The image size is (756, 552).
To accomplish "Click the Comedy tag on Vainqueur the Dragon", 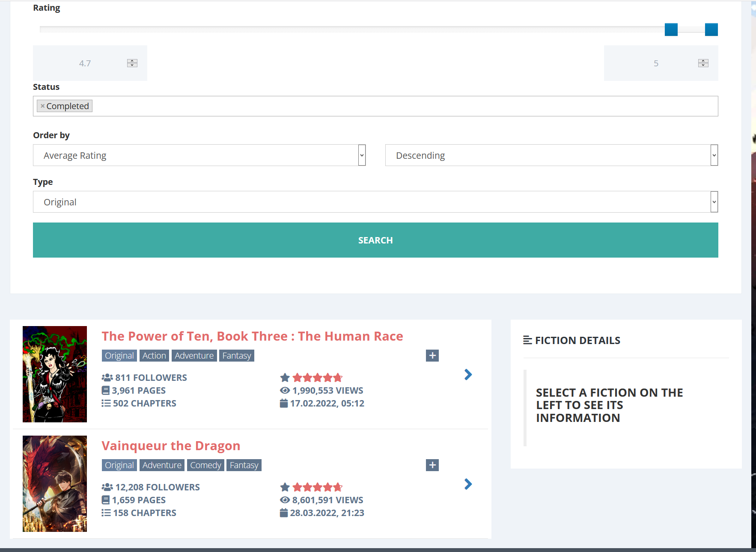I will tap(205, 465).
